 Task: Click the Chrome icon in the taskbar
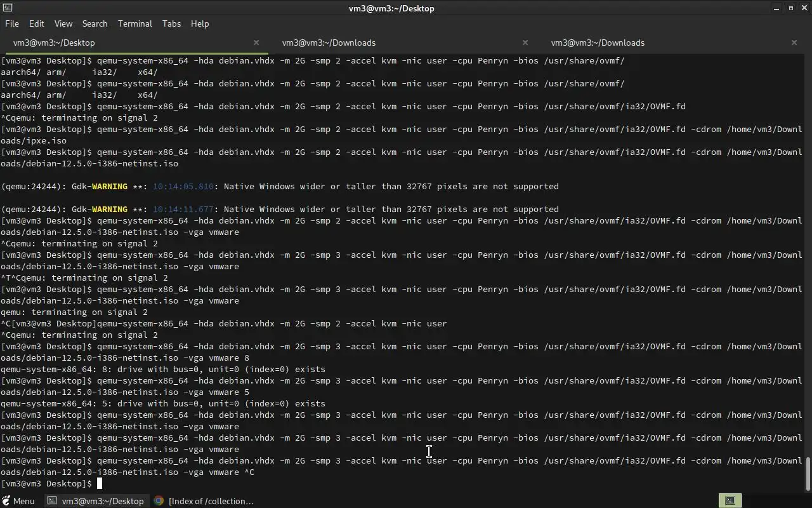(x=159, y=501)
